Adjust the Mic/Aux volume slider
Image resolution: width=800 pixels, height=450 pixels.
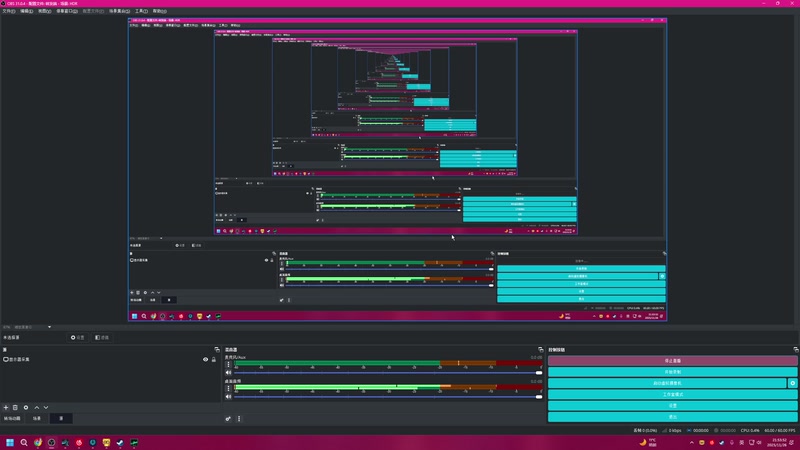(x=388, y=373)
